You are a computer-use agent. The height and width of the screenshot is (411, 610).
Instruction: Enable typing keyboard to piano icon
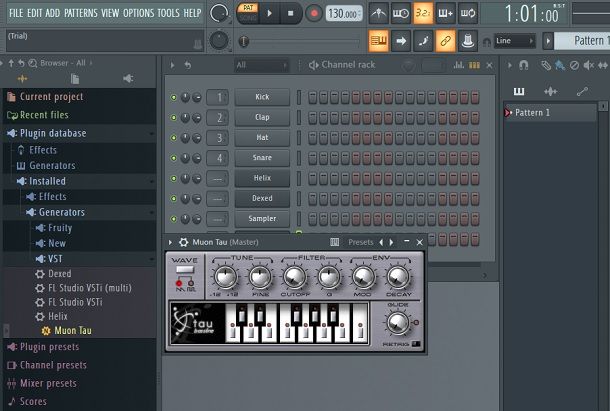point(378,40)
